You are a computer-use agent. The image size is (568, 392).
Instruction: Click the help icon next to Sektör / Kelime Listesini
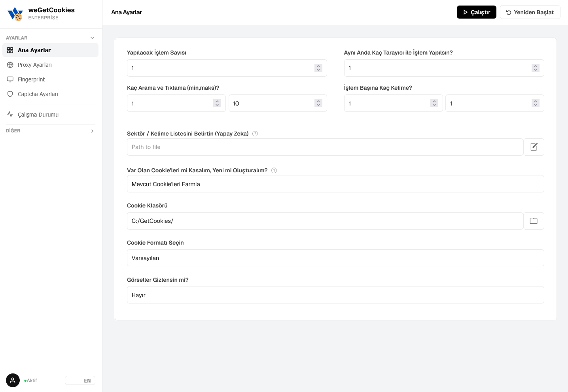click(255, 134)
